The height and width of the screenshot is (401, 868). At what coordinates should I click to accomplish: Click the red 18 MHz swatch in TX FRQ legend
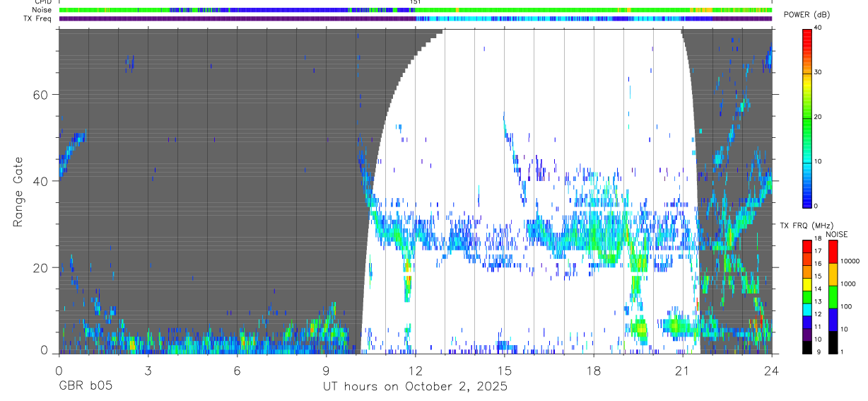pyautogui.click(x=807, y=247)
